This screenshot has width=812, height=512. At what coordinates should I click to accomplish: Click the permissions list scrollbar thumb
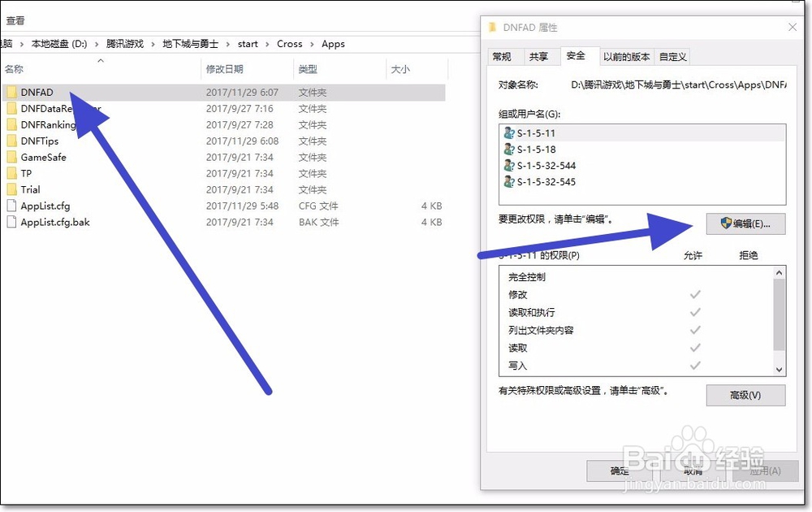779,315
